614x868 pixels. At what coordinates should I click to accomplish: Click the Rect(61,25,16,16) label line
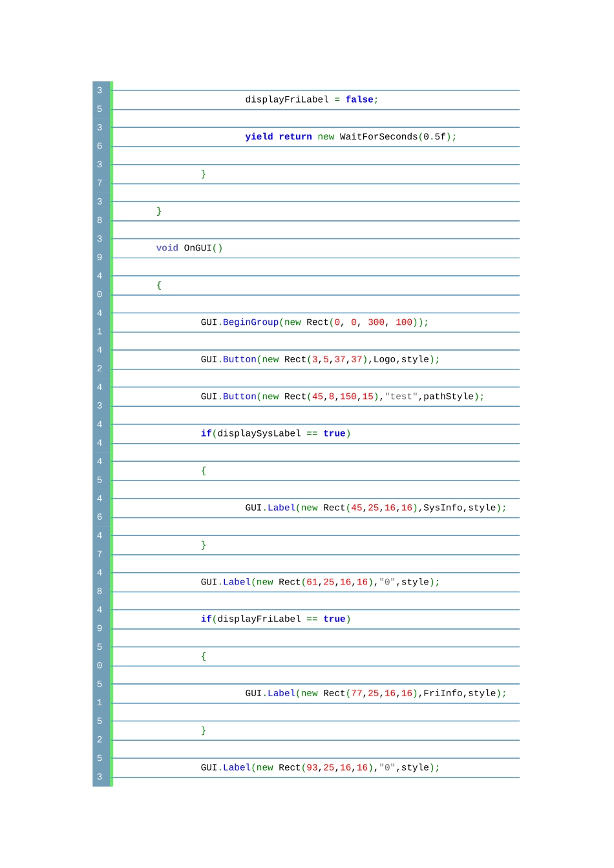[320, 583]
